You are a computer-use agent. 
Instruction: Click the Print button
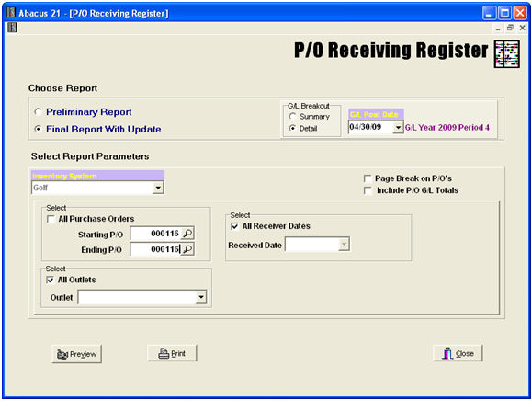(x=172, y=353)
